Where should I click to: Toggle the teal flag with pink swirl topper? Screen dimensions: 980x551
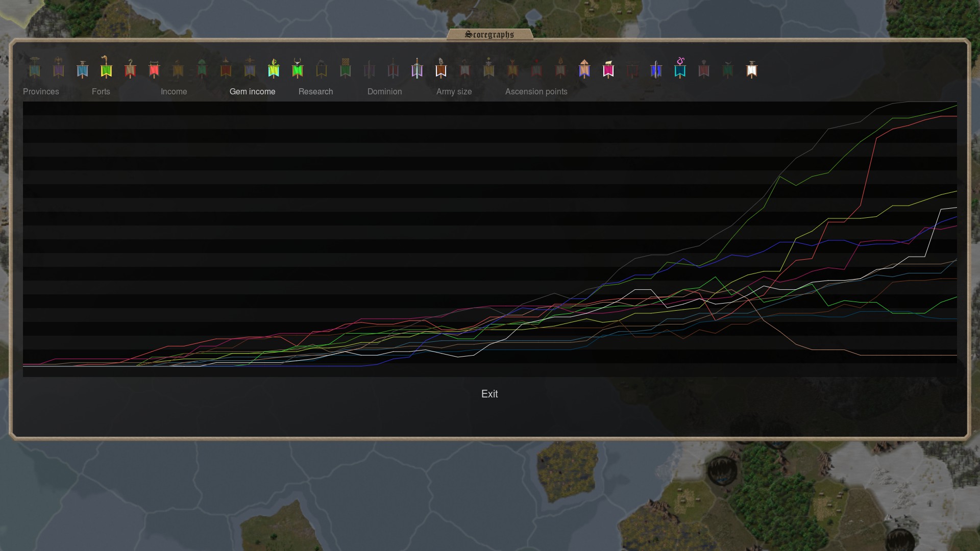tap(680, 68)
